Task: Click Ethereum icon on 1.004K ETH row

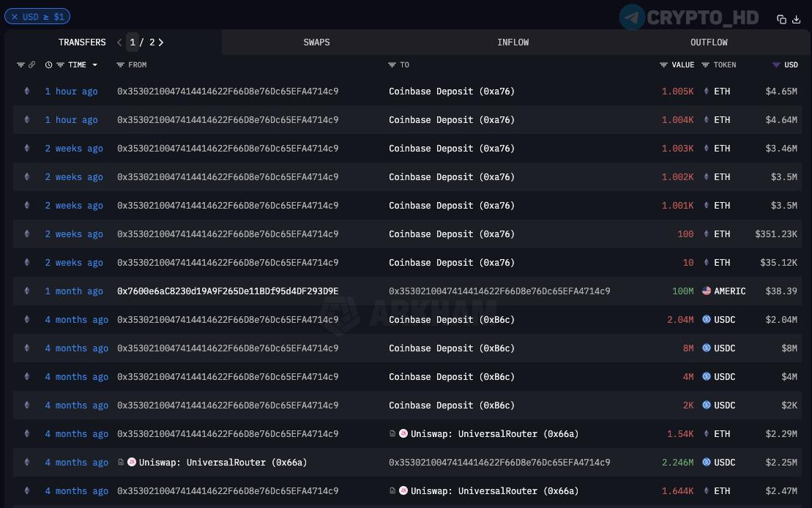Action: click(x=27, y=119)
